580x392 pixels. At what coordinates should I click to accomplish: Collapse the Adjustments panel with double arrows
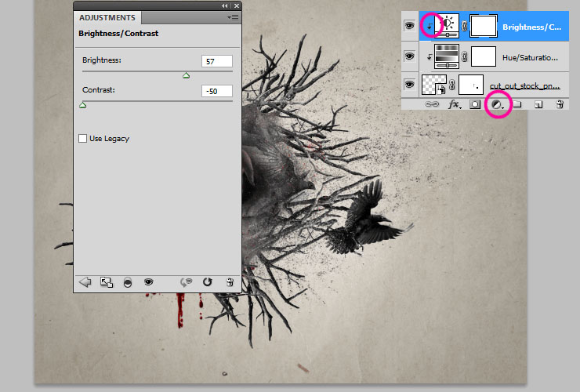pyautogui.click(x=226, y=5)
